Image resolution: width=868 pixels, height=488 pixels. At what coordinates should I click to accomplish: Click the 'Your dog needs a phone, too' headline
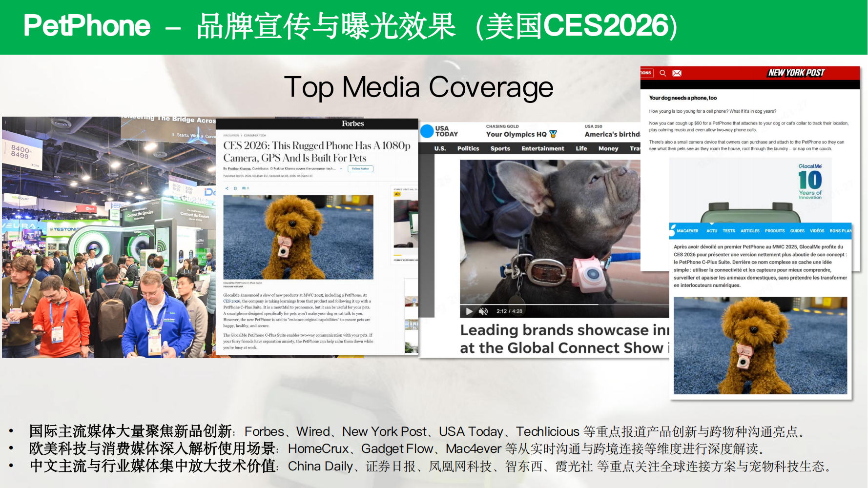pos(683,98)
